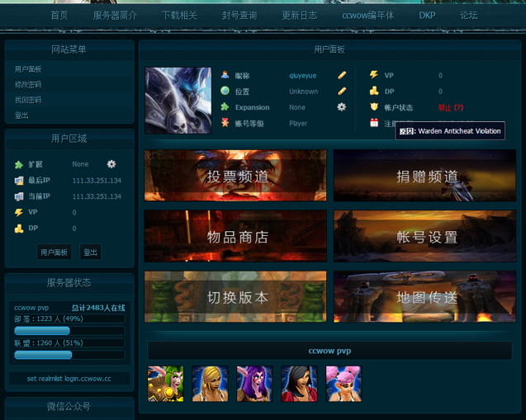Click the 登出 button in user area
This screenshot has width=526, height=420.
pos(90,252)
